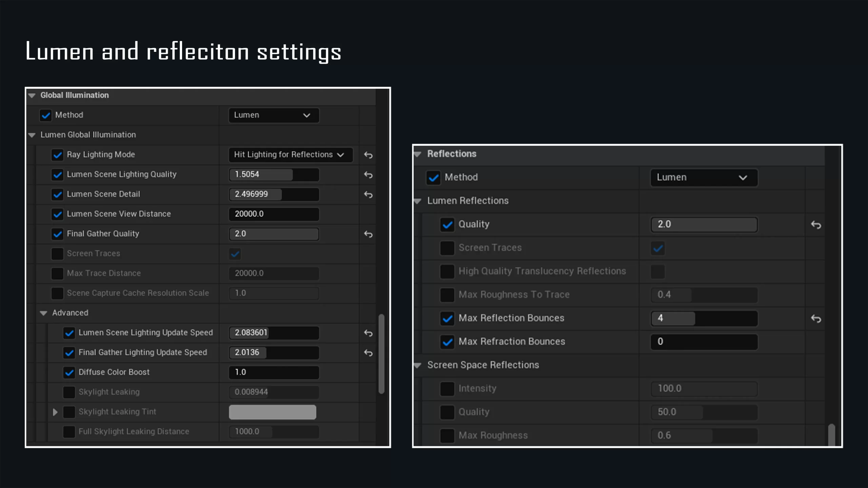Enable Scene Capture Cache Resolution Scale override
The height and width of the screenshot is (488, 868).
tap(57, 293)
